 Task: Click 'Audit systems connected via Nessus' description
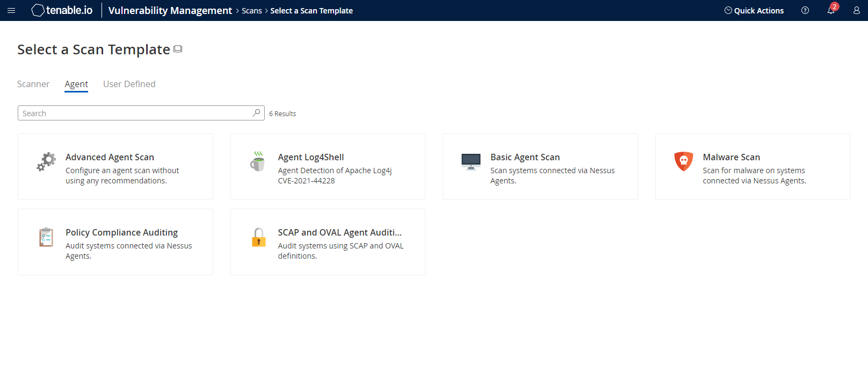[x=129, y=246]
